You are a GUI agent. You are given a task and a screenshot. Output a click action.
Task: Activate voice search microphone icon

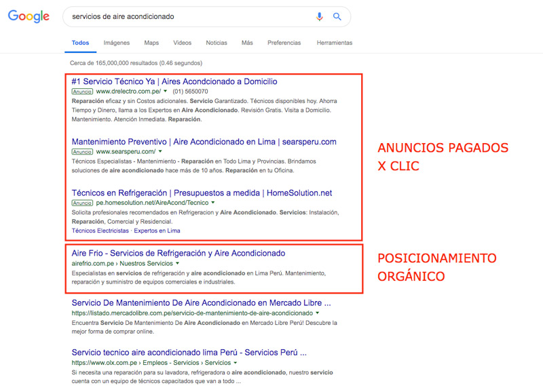319,16
